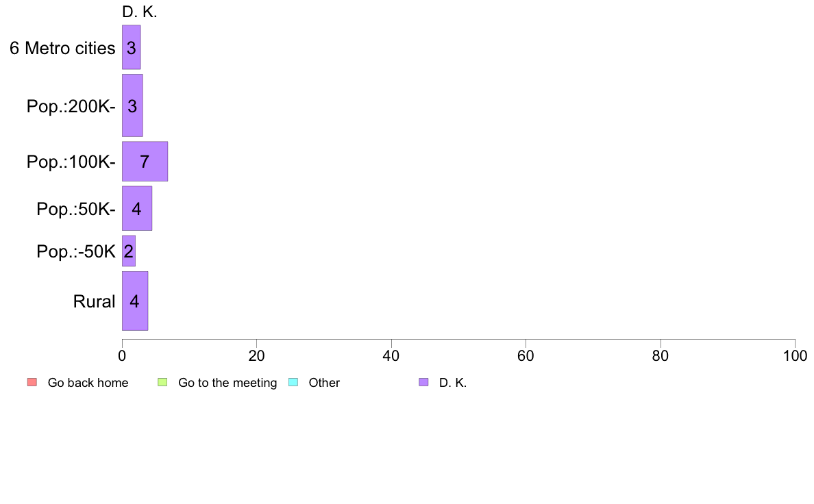Viewport: 814px width, 504px height.
Task: Select the Pop.:50K- bar showing 4
Action: tap(137, 208)
